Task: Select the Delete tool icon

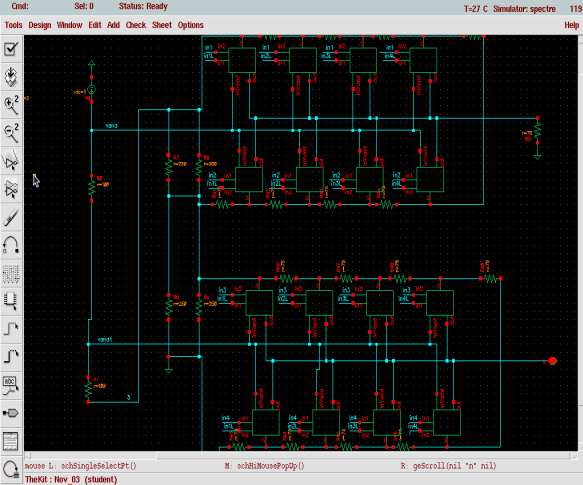Action: [11, 217]
